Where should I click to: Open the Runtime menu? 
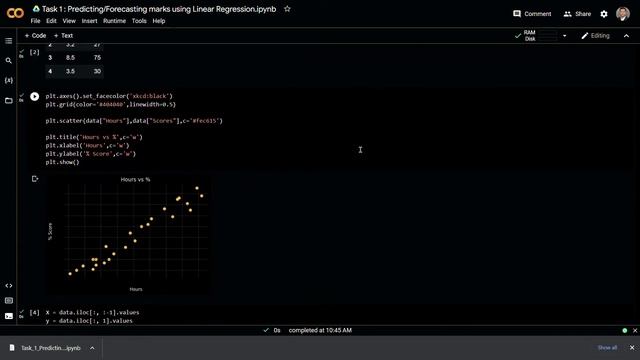[x=114, y=21]
